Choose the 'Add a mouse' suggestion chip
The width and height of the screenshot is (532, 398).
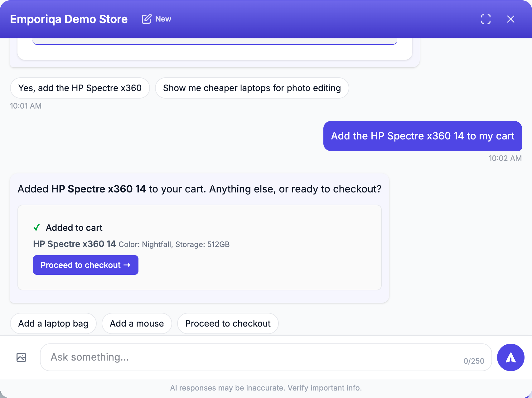137,323
